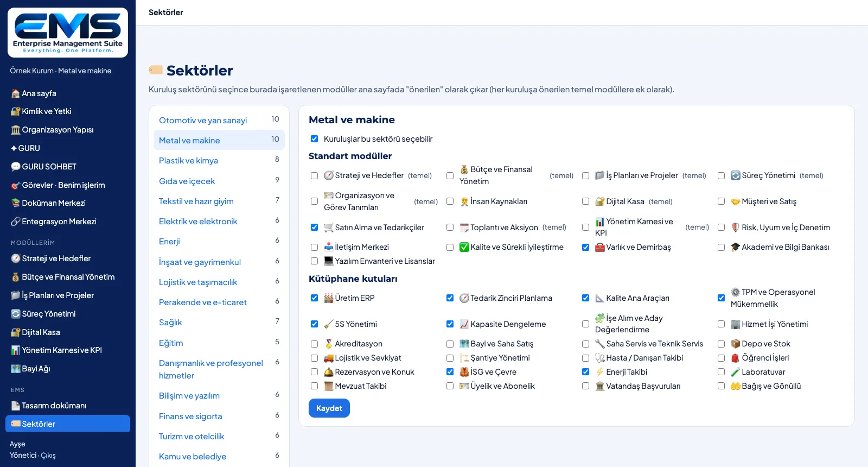The width and height of the screenshot is (868, 467).
Task: Open the Plastik ve kimya sector
Action: [219, 161]
